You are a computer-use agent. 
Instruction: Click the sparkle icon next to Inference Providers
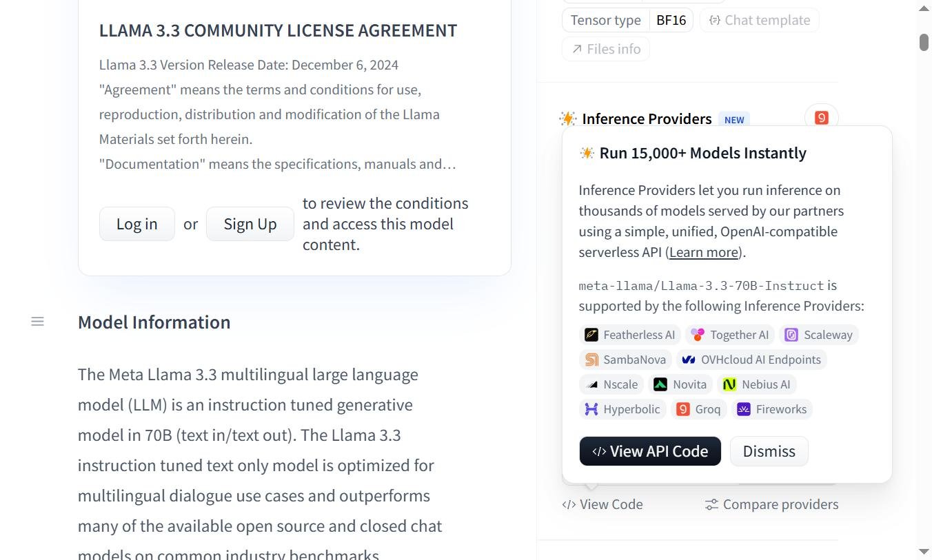coord(568,119)
